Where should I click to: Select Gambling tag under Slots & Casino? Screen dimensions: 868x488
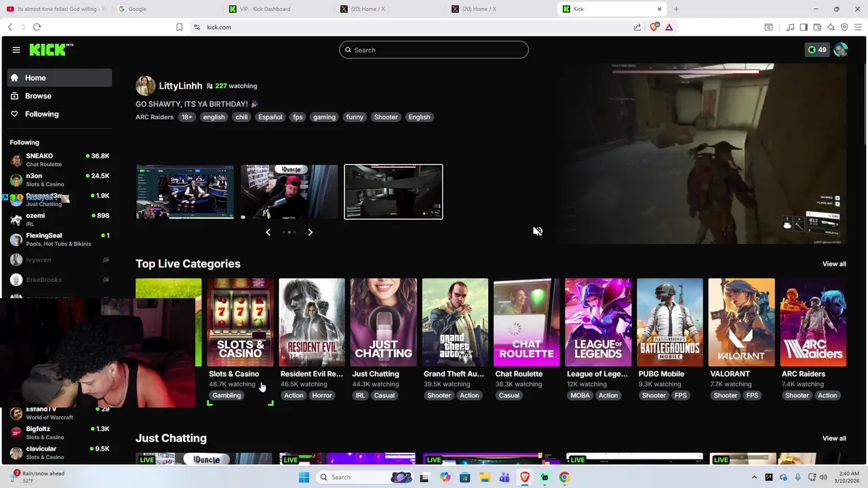point(226,396)
